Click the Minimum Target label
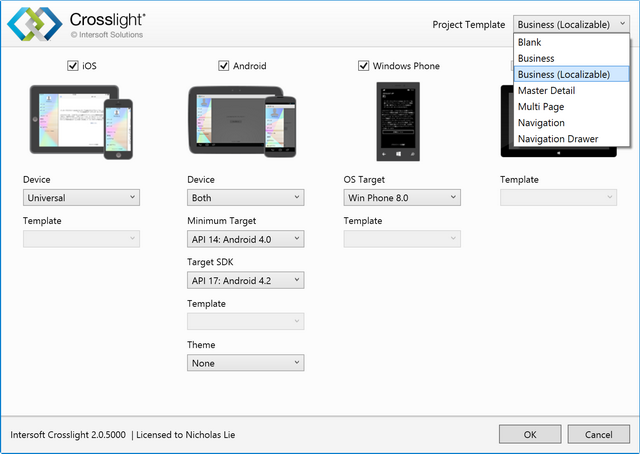The width and height of the screenshot is (640, 454). point(222,220)
